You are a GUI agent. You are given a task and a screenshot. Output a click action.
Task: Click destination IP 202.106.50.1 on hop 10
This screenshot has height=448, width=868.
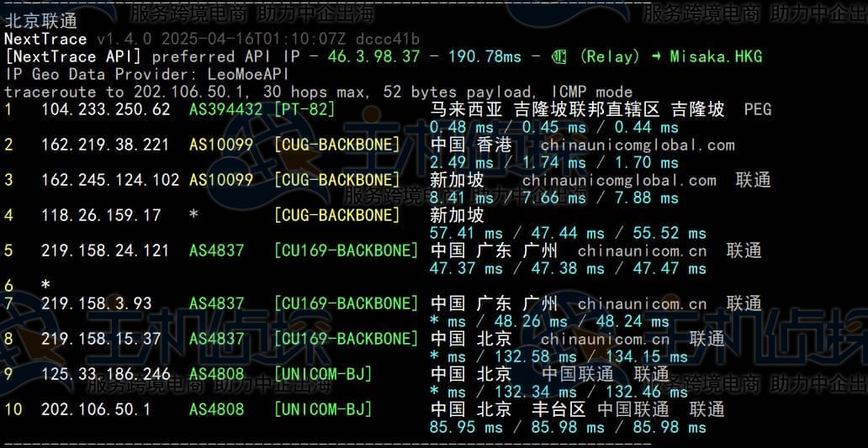(96, 409)
